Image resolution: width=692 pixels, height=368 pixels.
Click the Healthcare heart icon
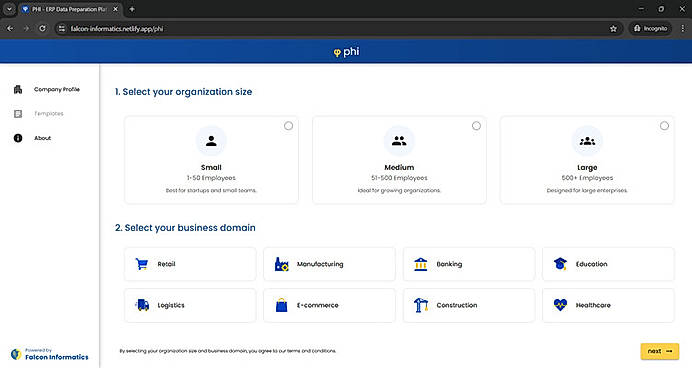[x=560, y=305]
